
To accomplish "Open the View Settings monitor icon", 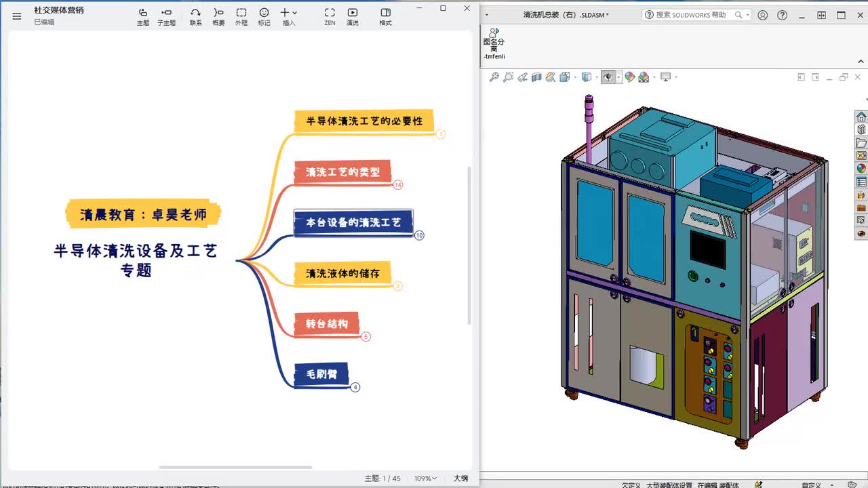I will click(x=665, y=77).
